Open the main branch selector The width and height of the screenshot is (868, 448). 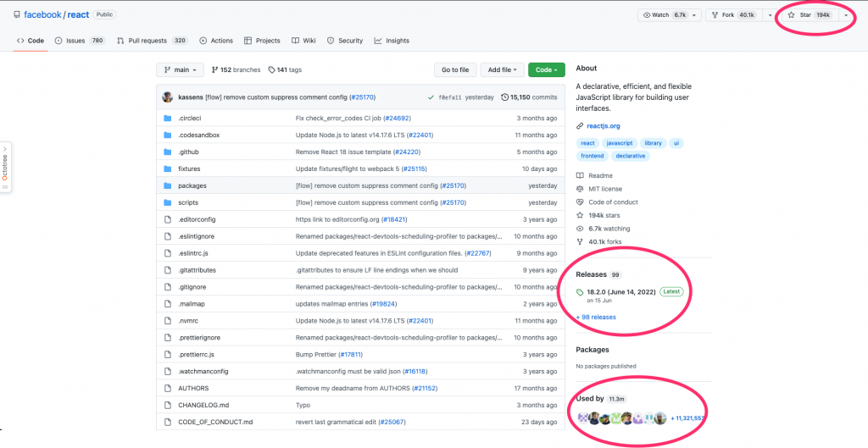(180, 69)
